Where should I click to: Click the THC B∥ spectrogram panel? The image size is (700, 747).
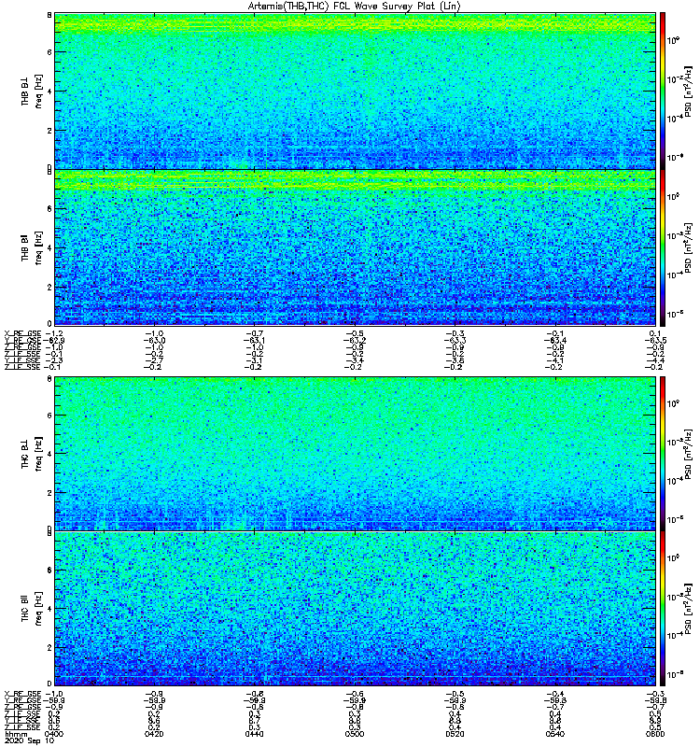[x=355, y=609]
